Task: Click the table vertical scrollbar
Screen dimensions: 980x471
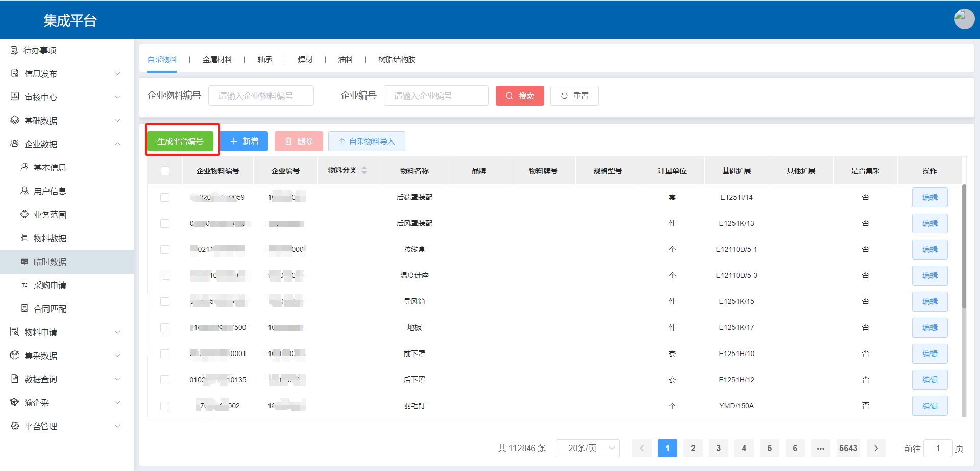Action: [x=964, y=245]
